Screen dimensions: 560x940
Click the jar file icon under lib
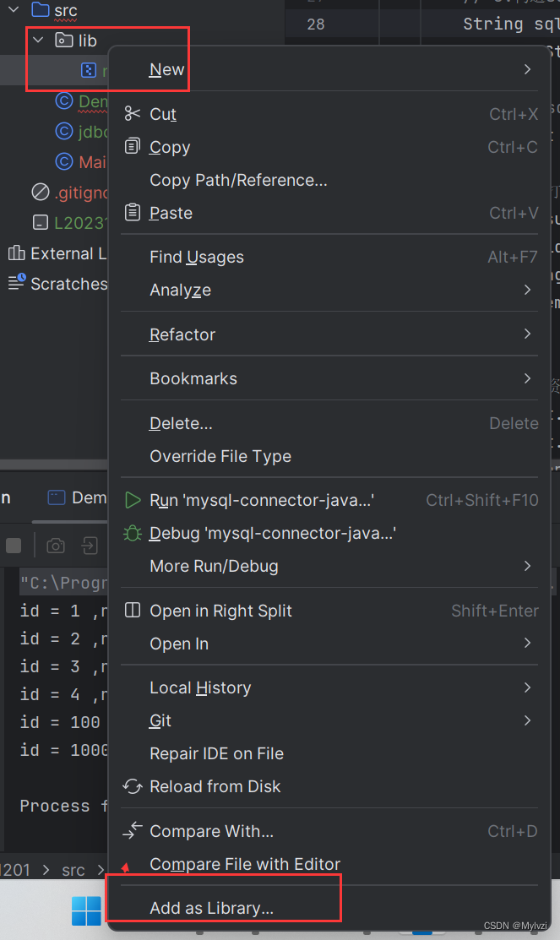point(88,71)
